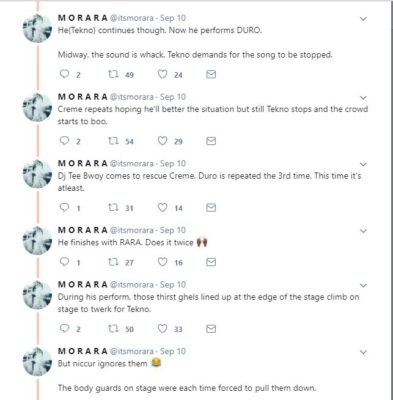This screenshot has height=400, width=393.
Task: Reply to the tweet about Tekno performing DURO
Action: [x=64, y=74]
